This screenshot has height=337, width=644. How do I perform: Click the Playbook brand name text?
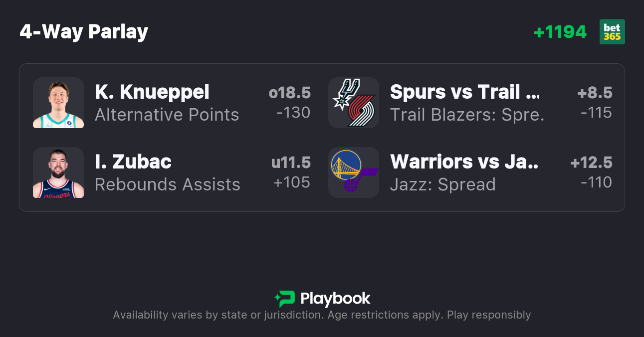pos(335,299)
